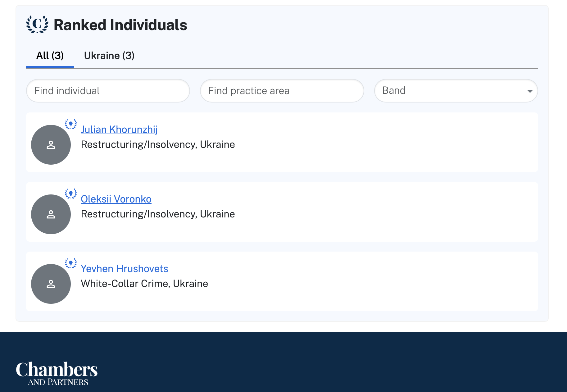Screen dimensions: 567x392
Task: Click Julian Khorunzhij's Restructuring/Insolvency practice text
Action: (x=158, y=144)
